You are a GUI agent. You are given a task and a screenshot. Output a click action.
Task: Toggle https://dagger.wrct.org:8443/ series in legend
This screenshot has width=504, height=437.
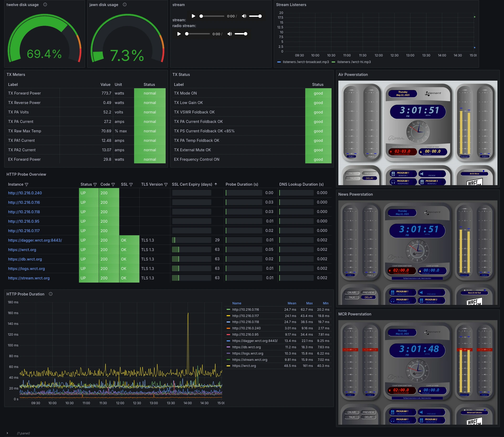(255, 341)
